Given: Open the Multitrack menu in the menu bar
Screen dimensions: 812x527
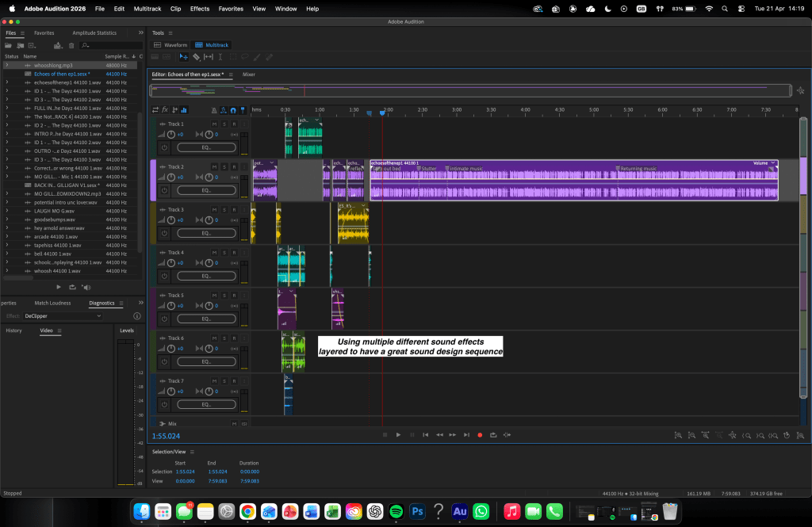Looking at the screenshot, I should tap(146, 9).
